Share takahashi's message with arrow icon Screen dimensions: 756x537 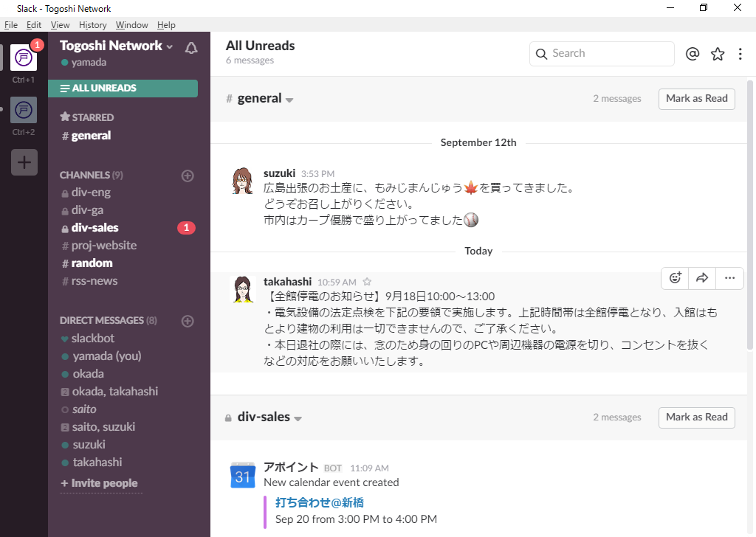tap(702, 277)
